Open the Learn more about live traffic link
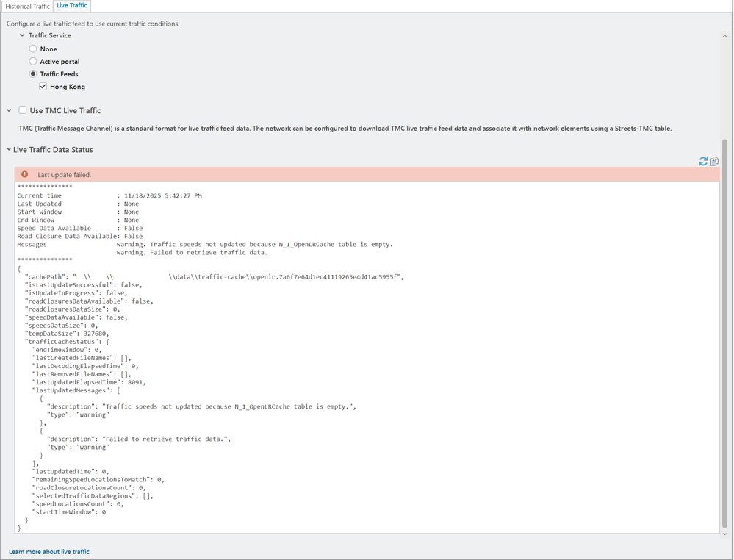The width and height of the screenshot is (734, 560). [x=48, y=551]
